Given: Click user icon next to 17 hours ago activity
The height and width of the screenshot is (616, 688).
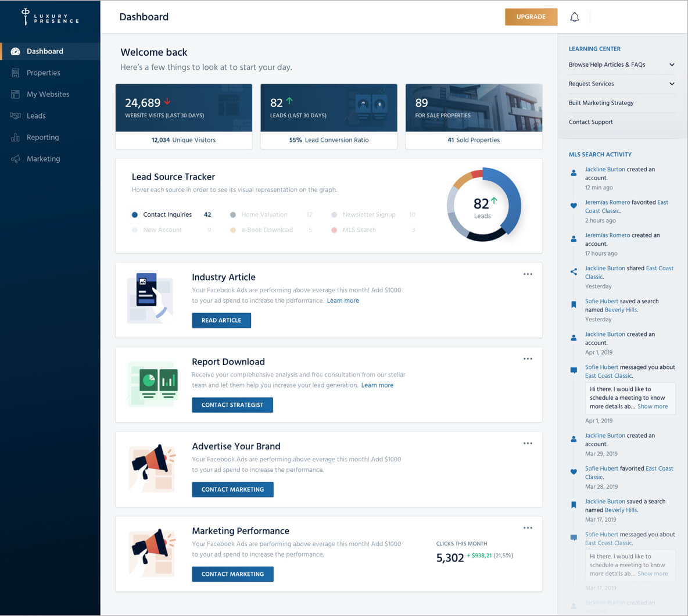Looking at the screenshot, I should point(574,239).
